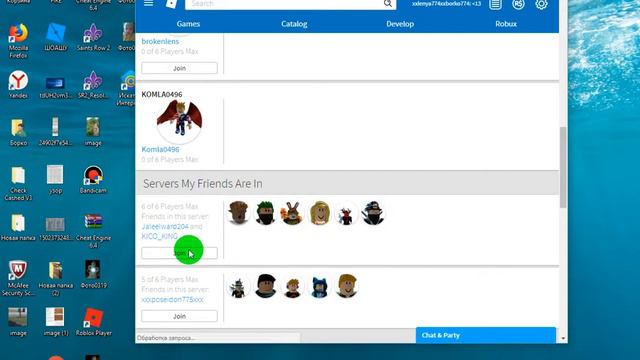Viewport: 640px width, 360px height.
Task: Click the blonde-hair avatar in first friends server
Action: click(x=320, y=213)
